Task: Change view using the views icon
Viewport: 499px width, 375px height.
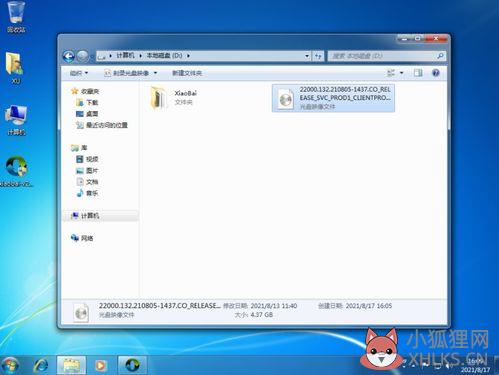Action: tap(391, 73)
